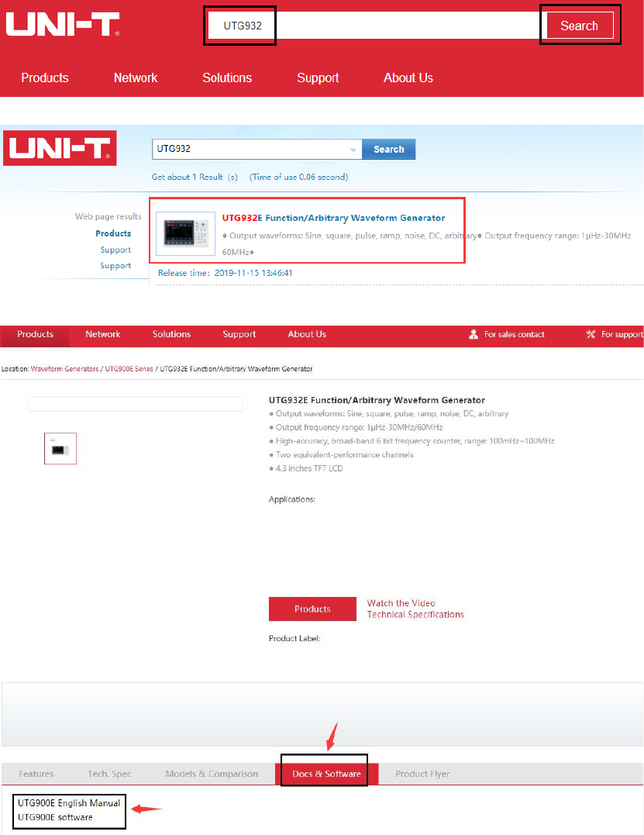This screenshot has height=835, width=644.
Task: Switch to Models & Comparison tab
Action: [x=212, y=774]
